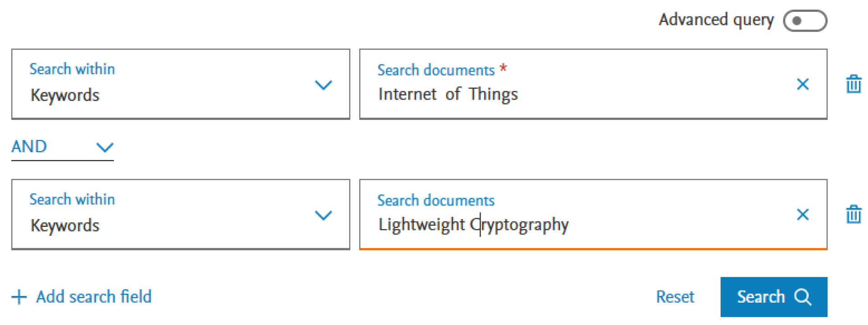Open the first row's Search within dropdown
This screenshot has width=868, height=325.
click(x=180, y=84)
